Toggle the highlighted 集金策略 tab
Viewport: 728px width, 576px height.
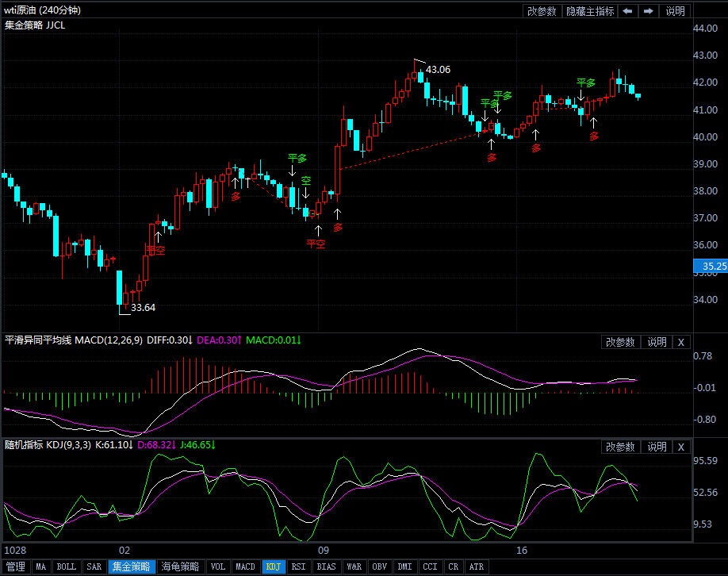[131, 566]
